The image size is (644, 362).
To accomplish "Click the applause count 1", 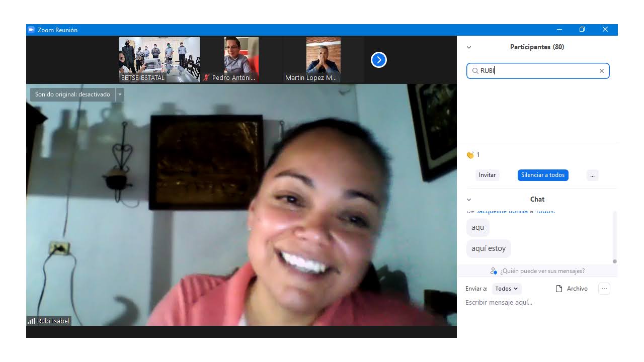I will pyautogui.click(x=478, y=155).
